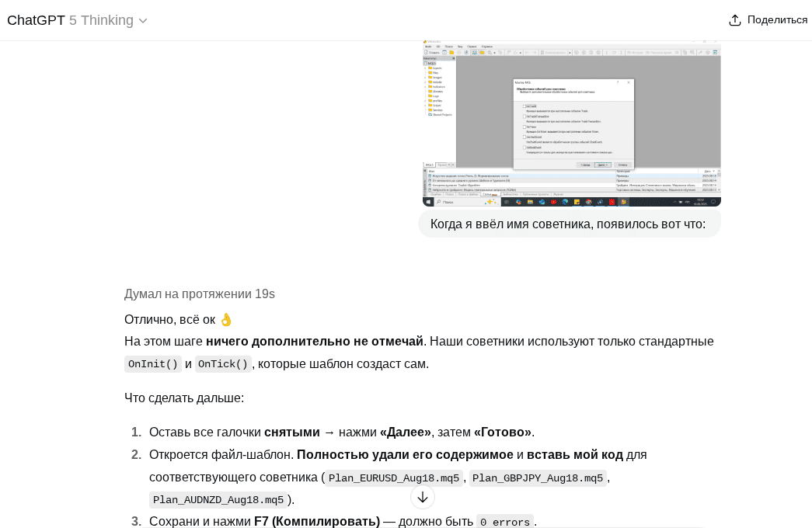
Task: Click the scroll-to-bottom arrow button
Action: [x=423, y=498]
